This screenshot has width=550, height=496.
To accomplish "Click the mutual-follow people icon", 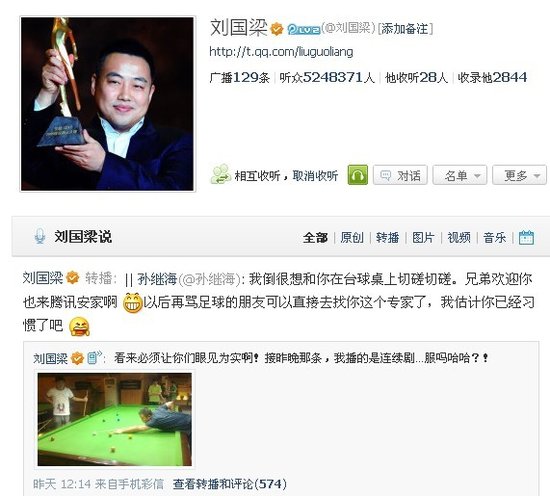I will pos(221,174).
